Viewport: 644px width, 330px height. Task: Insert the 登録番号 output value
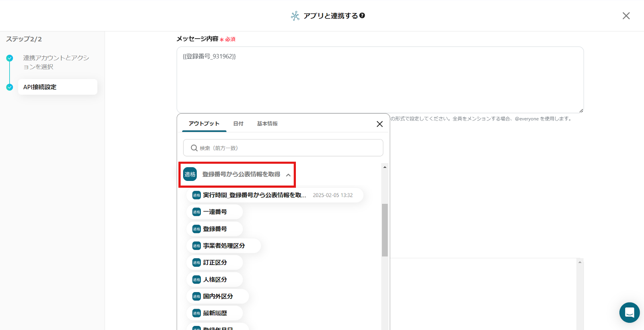coord(215,229)
